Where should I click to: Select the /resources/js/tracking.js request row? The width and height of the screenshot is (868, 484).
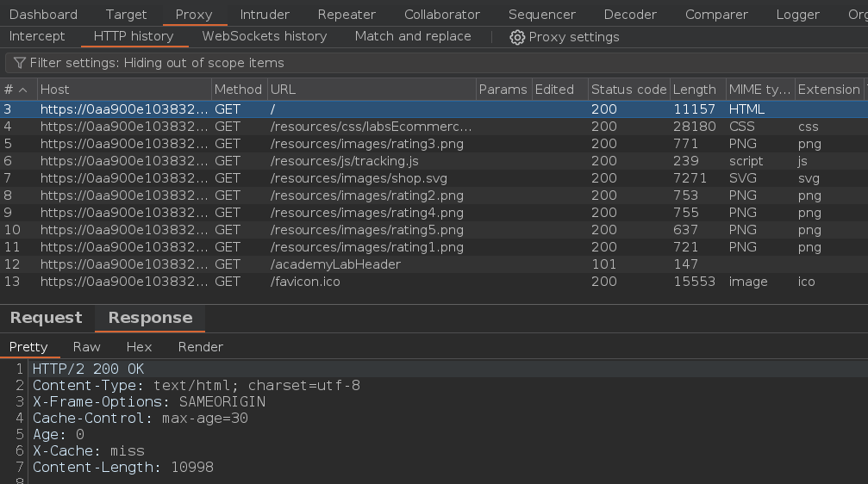(344, 161)
